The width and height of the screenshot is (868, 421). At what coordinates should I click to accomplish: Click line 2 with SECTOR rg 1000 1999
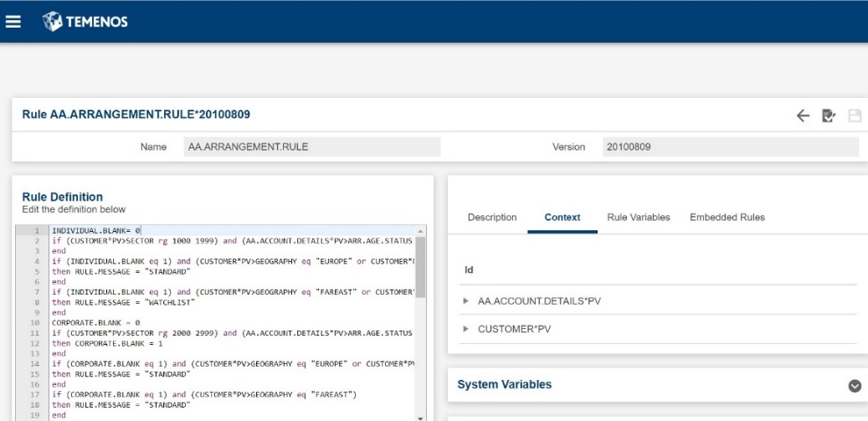point(233,241)
